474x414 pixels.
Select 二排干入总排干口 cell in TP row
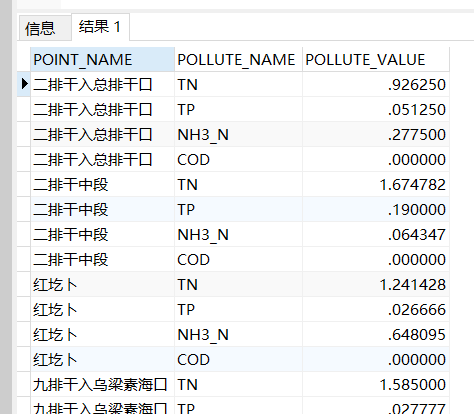(x=102, y=110)
